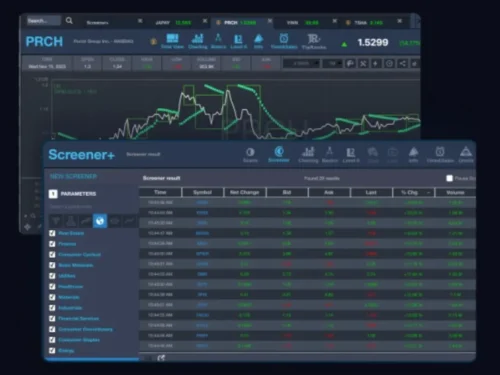Open Level II icon in Screener+ toolbar
This screenshot has height=375, width=500.
pyautogui.click(x=351, y=155)
